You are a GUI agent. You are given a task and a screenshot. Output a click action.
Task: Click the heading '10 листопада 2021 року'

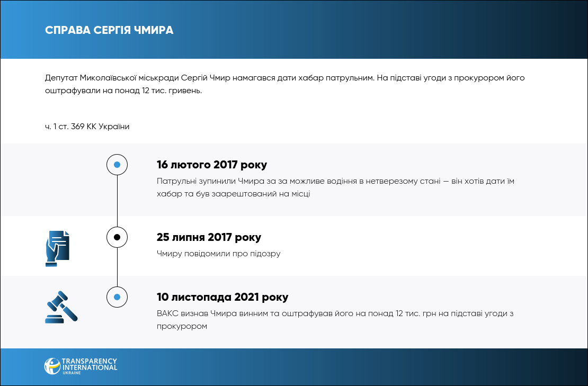222,297
